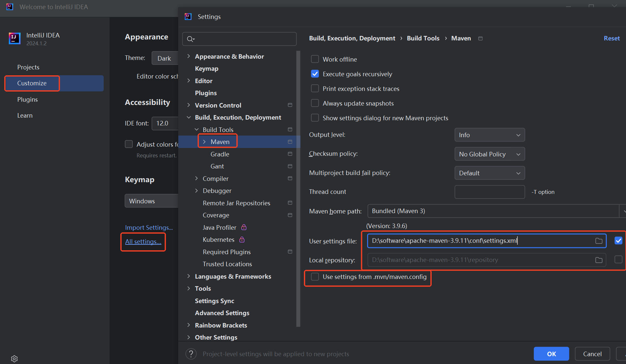
Task: Click the Reset link
Action: pyautogui.click(x=611, y=38)
